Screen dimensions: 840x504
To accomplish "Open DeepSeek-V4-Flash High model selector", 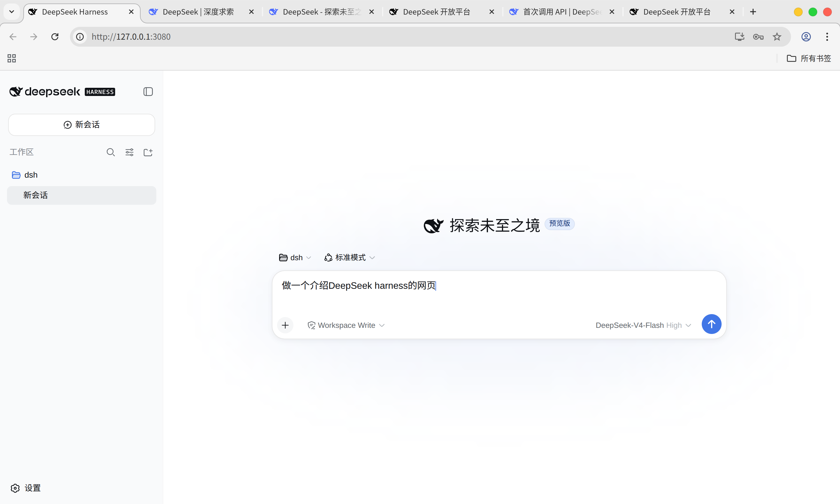I will pyautogui.click(x=643, y=325).
